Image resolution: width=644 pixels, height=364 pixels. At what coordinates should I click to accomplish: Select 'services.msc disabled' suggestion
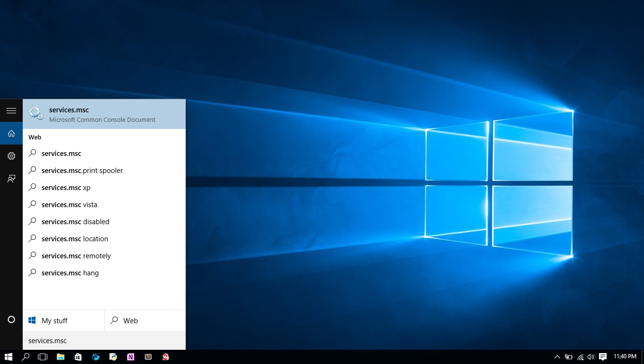(x=104, y=222)
